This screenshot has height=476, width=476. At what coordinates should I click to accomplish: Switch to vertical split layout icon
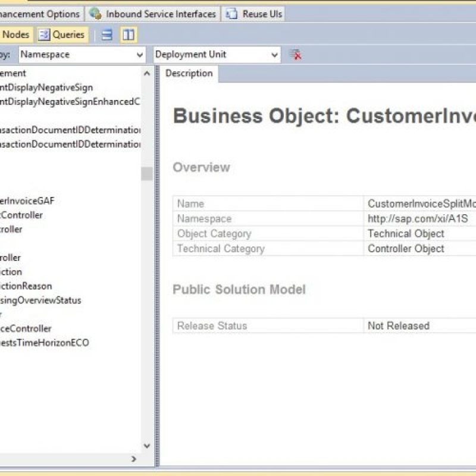[x=129, y=35]
